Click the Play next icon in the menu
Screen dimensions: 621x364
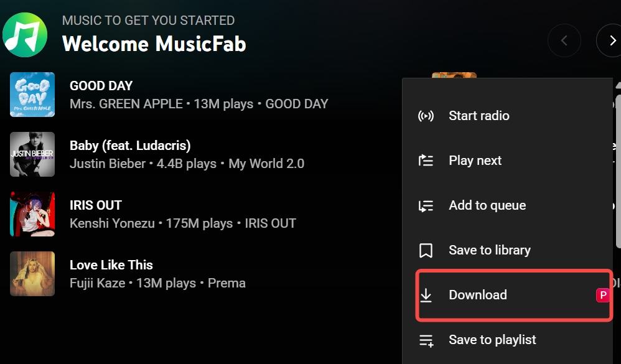coord(426,160)
